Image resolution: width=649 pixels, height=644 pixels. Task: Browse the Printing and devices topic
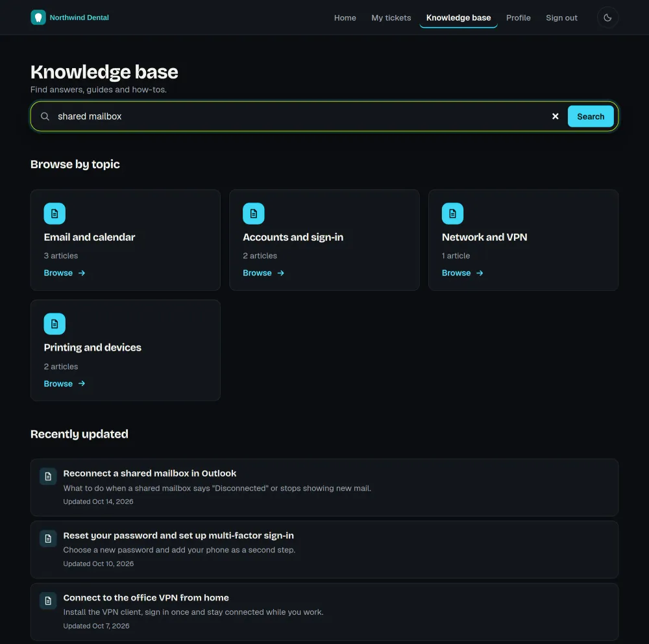[x=64, y=384]
